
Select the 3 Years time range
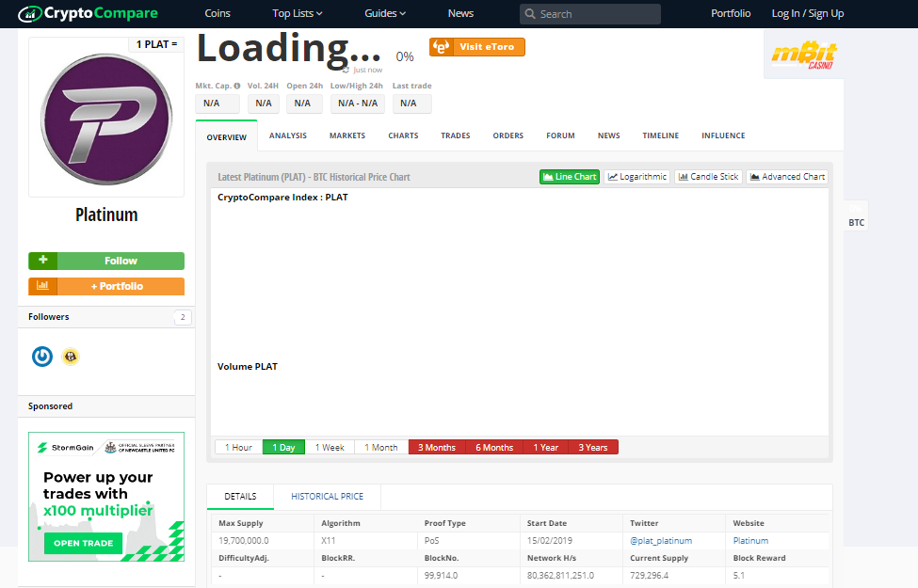pos(593,448)
